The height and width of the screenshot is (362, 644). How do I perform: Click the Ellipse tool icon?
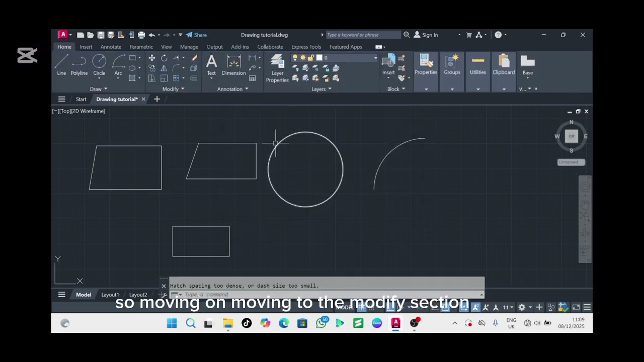coord(132,68)
